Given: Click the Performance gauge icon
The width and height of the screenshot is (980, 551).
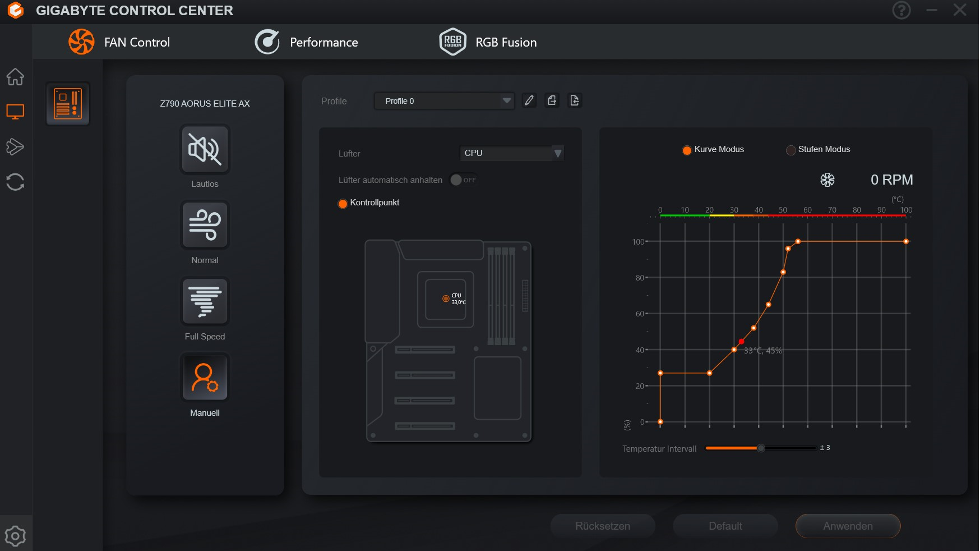Looking at the screenshot, I should pyautogui.click(x=267, y=42).
